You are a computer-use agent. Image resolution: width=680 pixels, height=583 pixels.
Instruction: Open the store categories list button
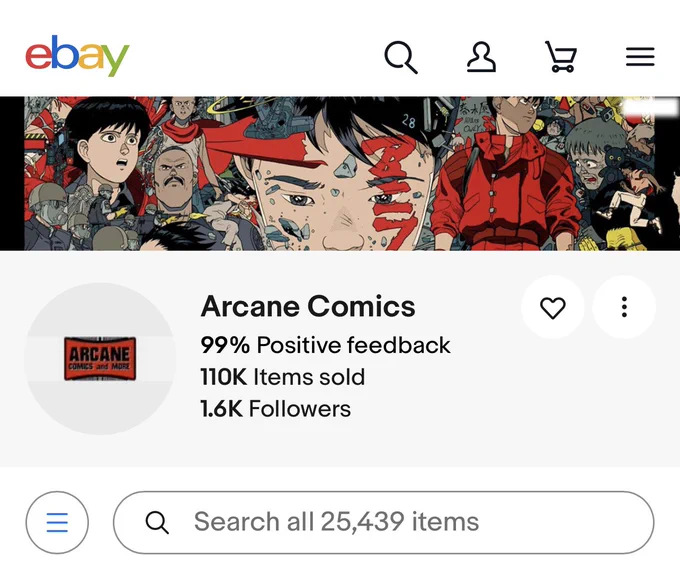pyautogui.click(x=57, y=522)
